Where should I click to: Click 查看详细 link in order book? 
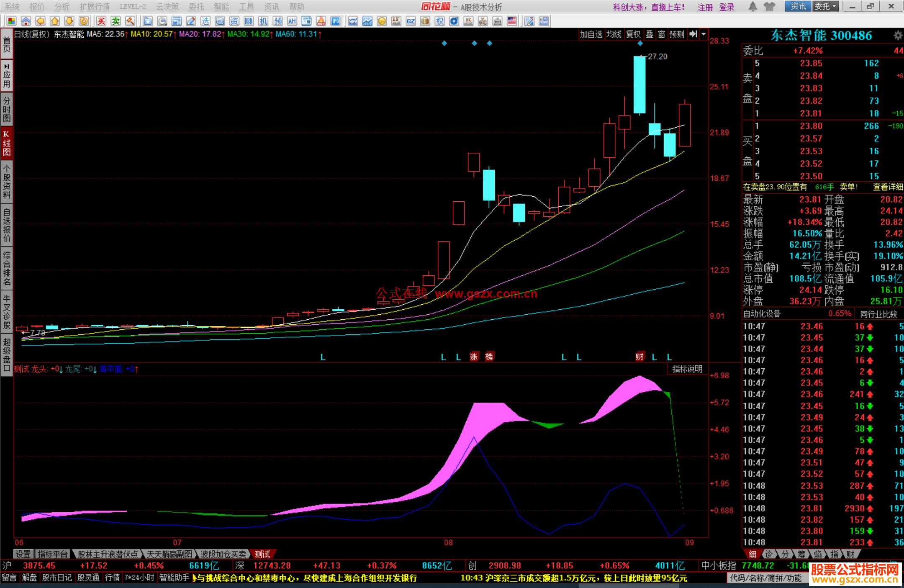coord(887,187)
